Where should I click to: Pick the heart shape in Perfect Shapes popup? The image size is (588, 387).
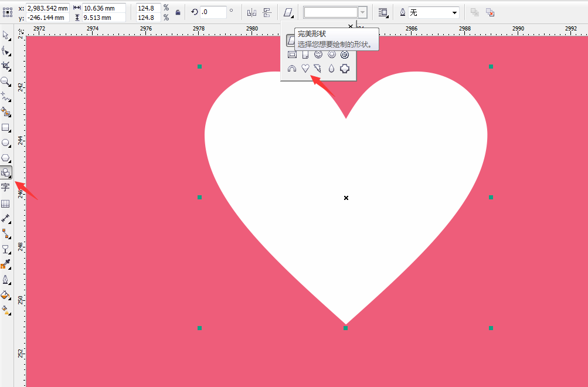point(305,68)
